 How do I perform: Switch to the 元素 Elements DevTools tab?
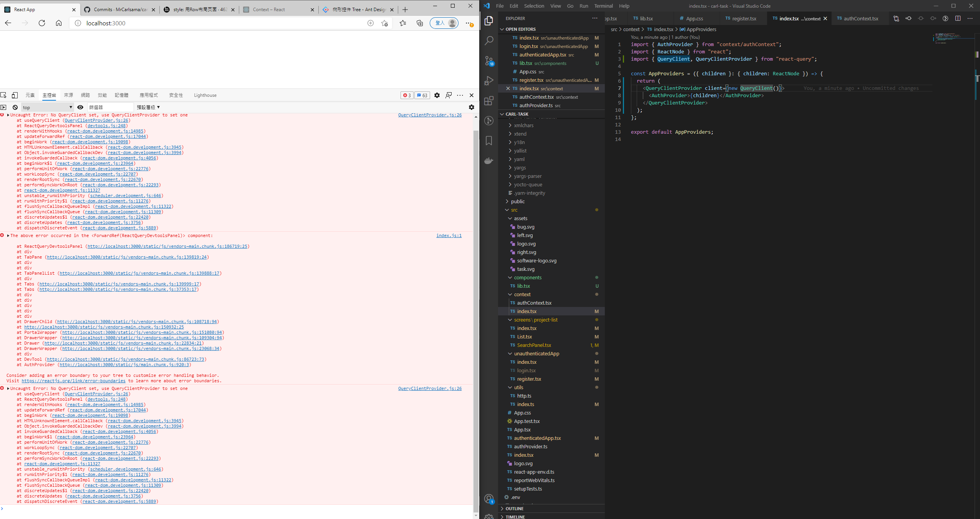(x=30, y=95)
